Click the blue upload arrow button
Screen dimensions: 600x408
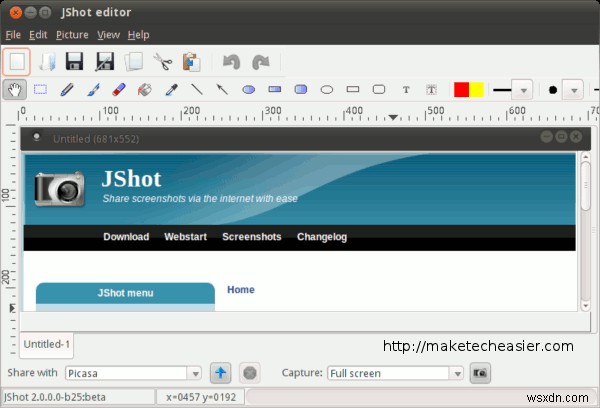point(220,373)
